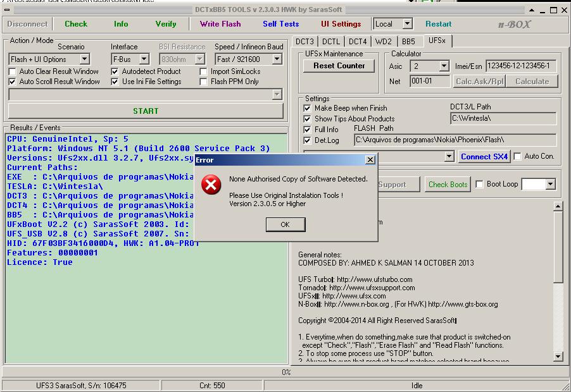571x392 pixels.
Task: Open the Asic dropdown
Action: point(444,66)
